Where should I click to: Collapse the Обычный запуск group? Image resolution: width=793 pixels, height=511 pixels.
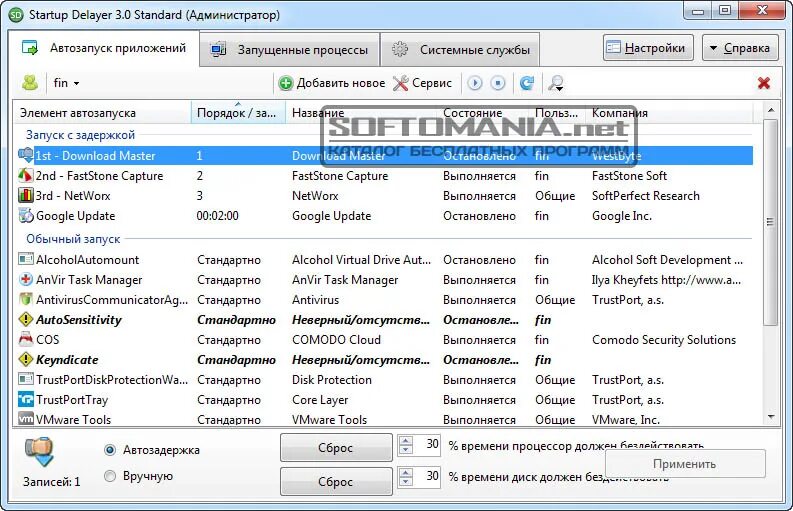coord(73,239)
